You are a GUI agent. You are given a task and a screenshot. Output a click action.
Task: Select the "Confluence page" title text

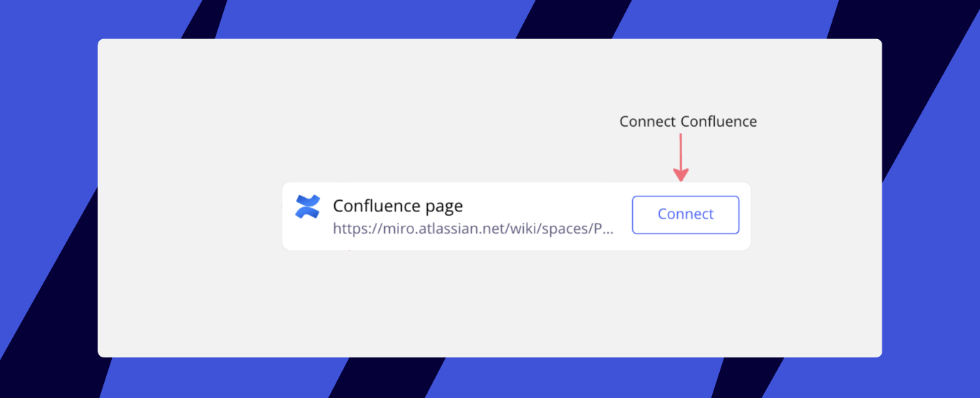click(398, 206)
